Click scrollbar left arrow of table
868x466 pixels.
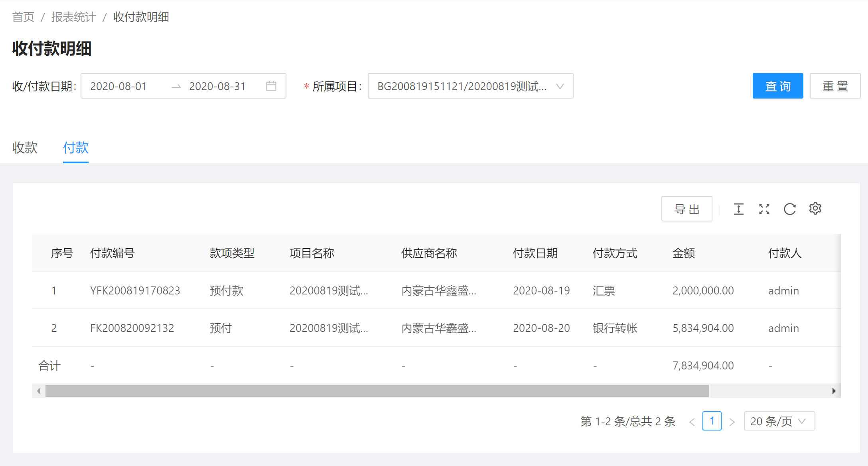[x=39, y=391]
